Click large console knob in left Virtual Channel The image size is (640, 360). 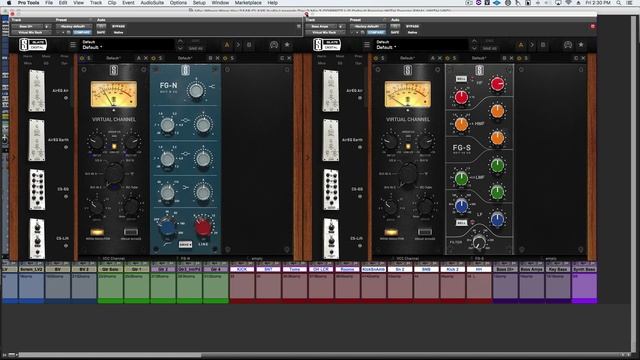(x=114, y=173)
